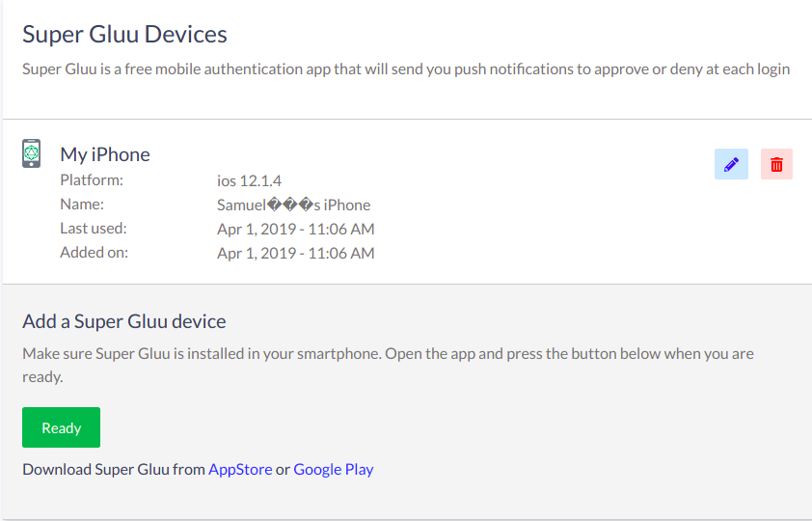Image resolution: width=812 pixels, height=521 pixels.
Task: Click the Make sure Super Gluu is installed text
Action: (x=388, y=354)
